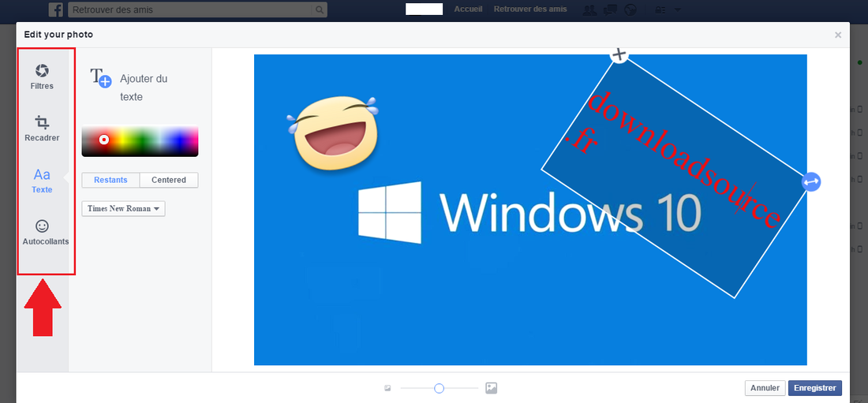Click Enregistrer to save the photo
Screen dimensions: 868x403
click(x=815, y=388)
